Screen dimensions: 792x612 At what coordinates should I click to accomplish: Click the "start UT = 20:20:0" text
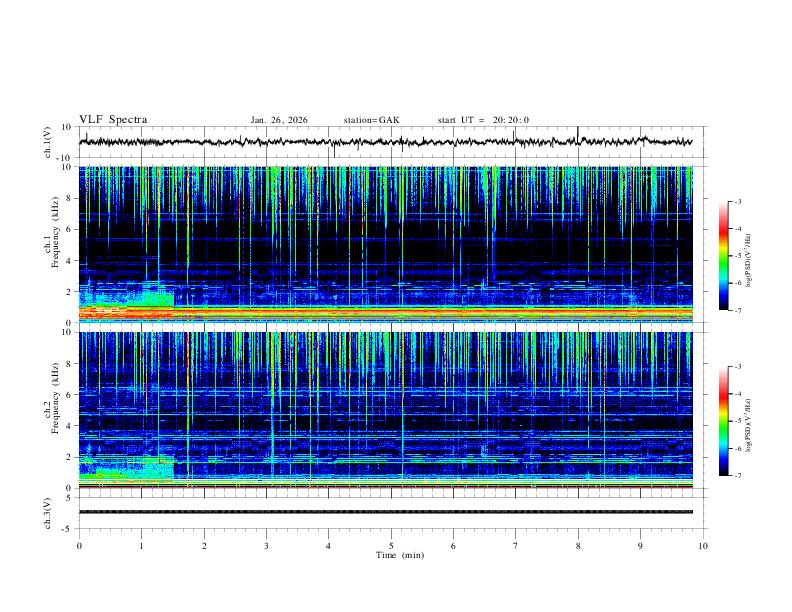click(483, 120)
